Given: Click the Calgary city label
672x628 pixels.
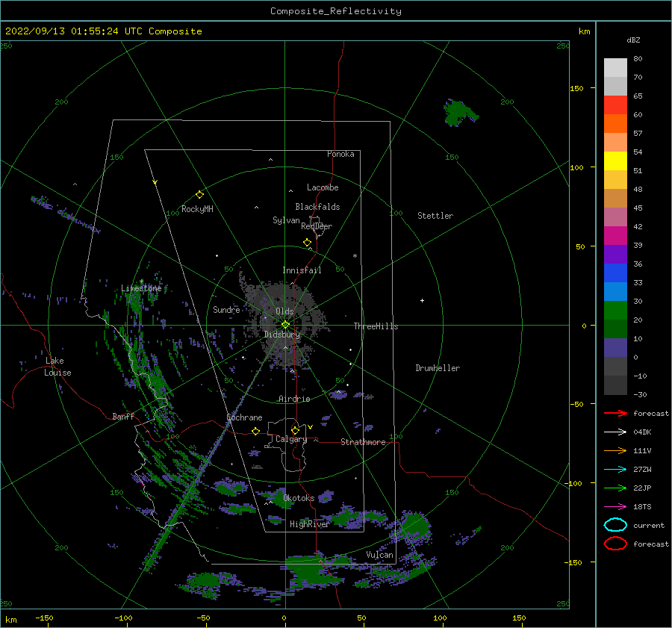Looking at the screenshot, I should 291,439.
